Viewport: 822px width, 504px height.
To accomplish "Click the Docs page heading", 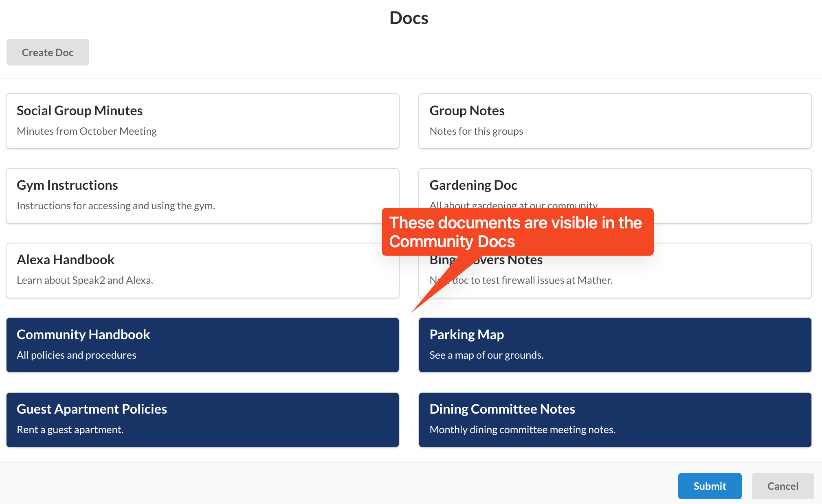I will (409, 18).
